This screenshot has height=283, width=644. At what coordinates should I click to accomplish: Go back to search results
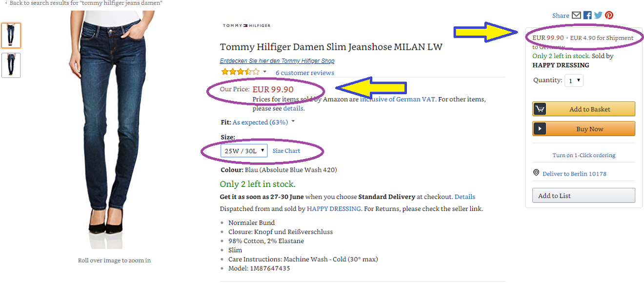[x=85, y=3]
